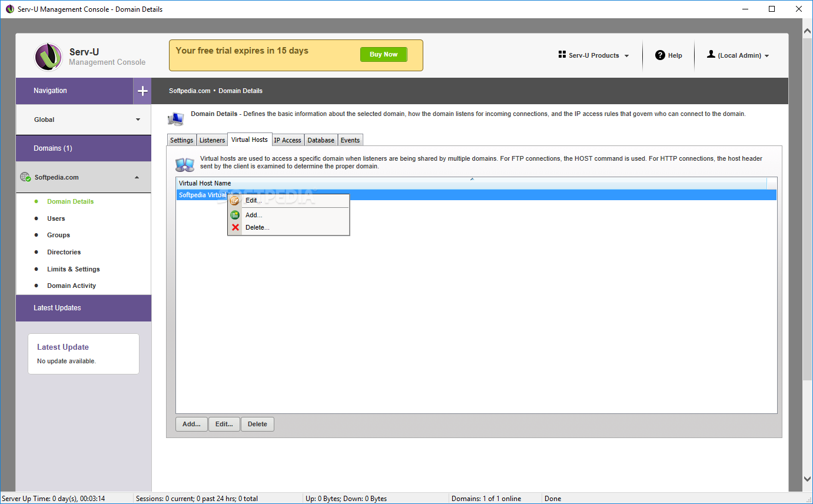This screenshot has width=813, height=504.
Task: Click the Virtual Hosts description monitors icon
Action: [185, 164]
